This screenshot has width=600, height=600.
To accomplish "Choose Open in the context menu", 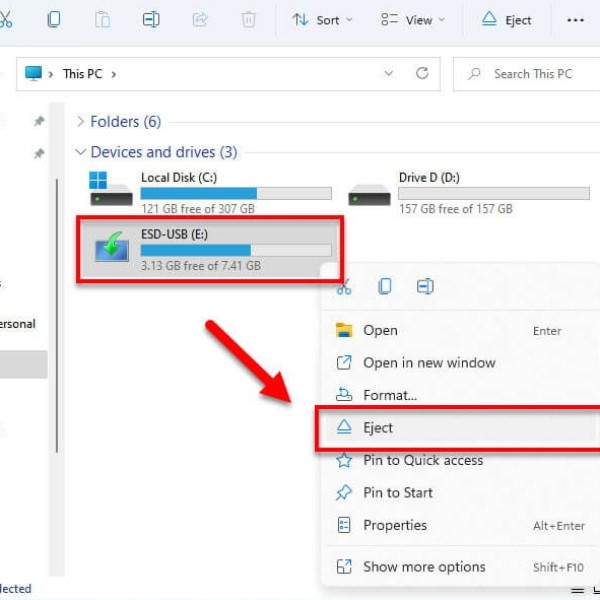I will pos(461,330).
